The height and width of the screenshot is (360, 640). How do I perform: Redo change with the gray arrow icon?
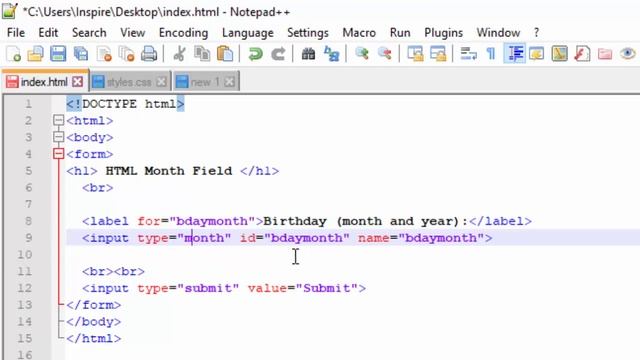pos(278,54)
